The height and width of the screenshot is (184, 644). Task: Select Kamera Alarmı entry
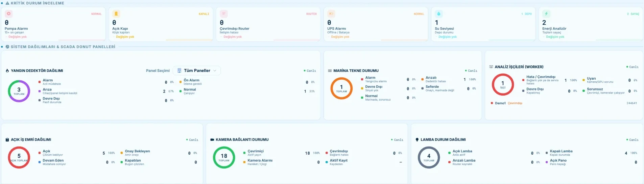pos(282,162)
